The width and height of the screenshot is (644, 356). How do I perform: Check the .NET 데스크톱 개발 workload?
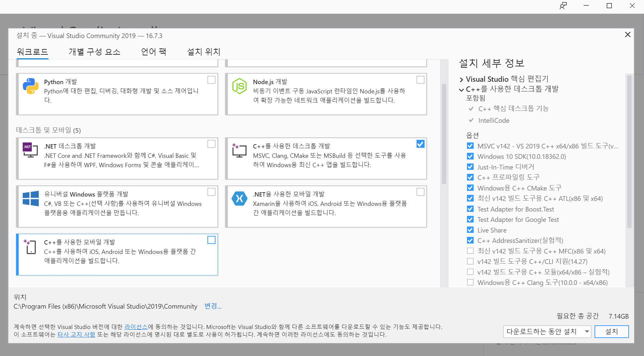click(x=211, y=144)
